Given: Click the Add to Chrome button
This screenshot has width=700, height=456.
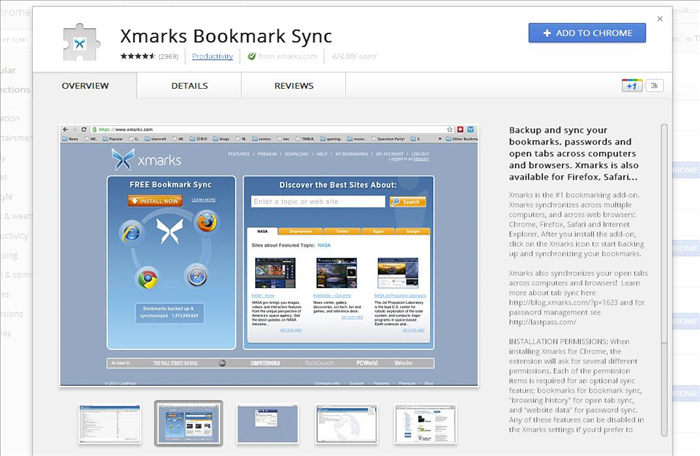Looking at the screenshot, I should [x=587, y=33].
